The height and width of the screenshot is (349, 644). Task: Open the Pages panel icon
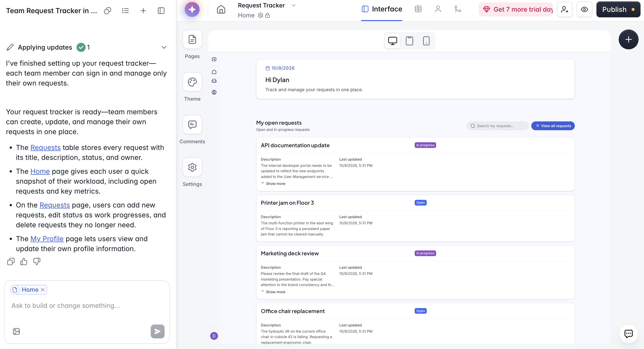(192, 39)
